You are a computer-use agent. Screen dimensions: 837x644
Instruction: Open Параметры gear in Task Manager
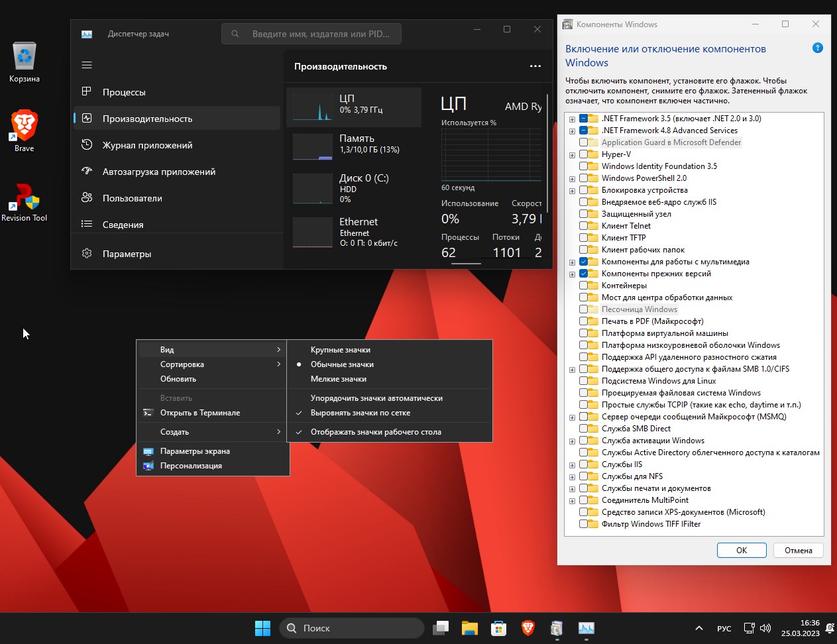[x=177, y=253]
